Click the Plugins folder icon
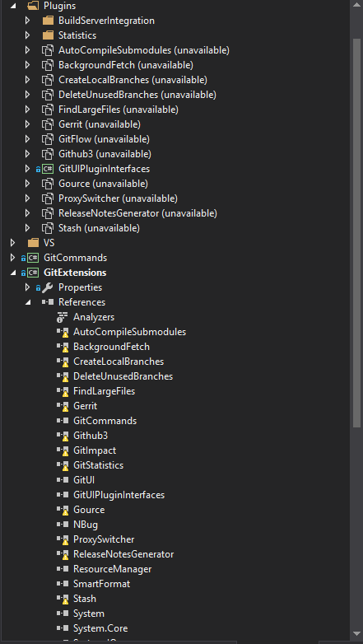The height and width of the screenshot is (644, 363). point(33,6)
